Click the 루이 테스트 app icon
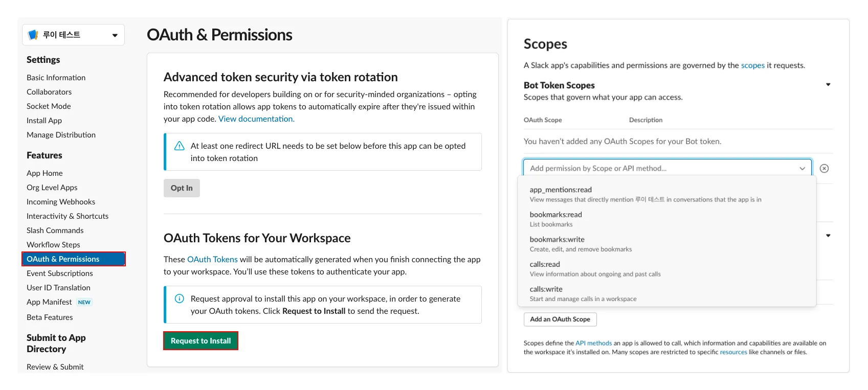 tap(33, 35)
